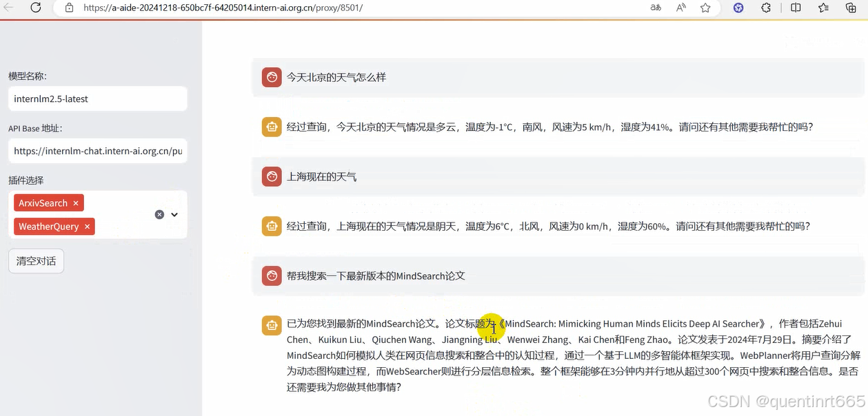Image resolution: width=868 pixels, height=416 pixels.
Task: Open the site info lock icon
Action: coord(69,8)
